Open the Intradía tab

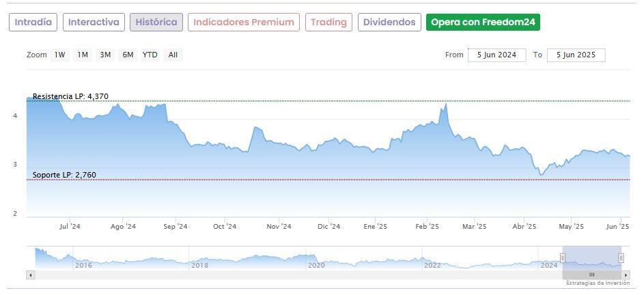tap(33, 23)
